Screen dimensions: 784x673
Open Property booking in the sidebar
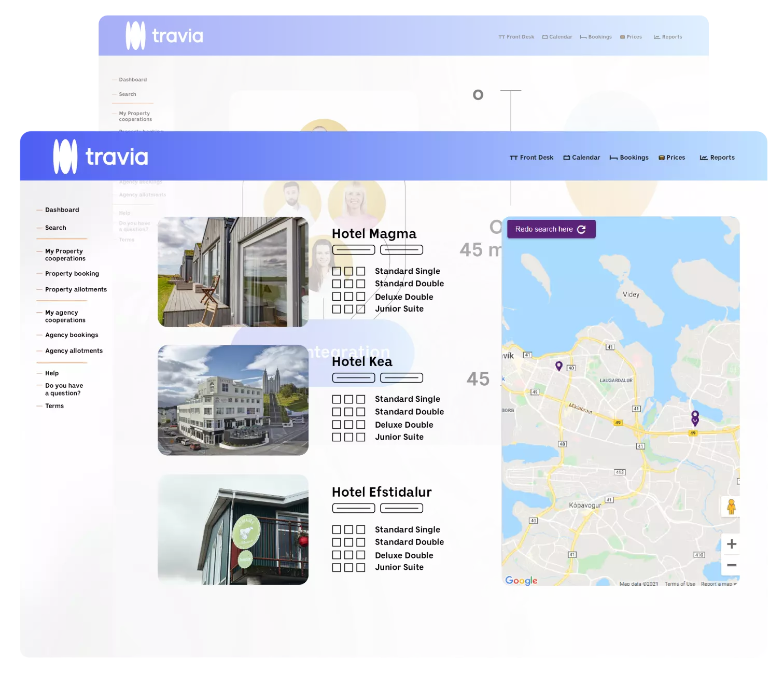pyautogui.click(x=72, y=274)
